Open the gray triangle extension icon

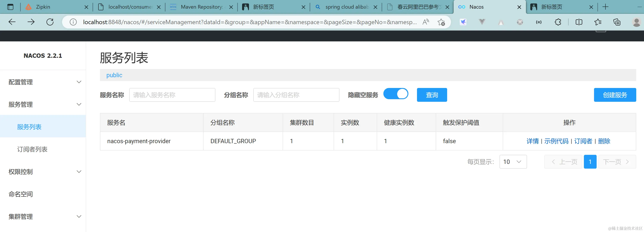coord(501,22)
